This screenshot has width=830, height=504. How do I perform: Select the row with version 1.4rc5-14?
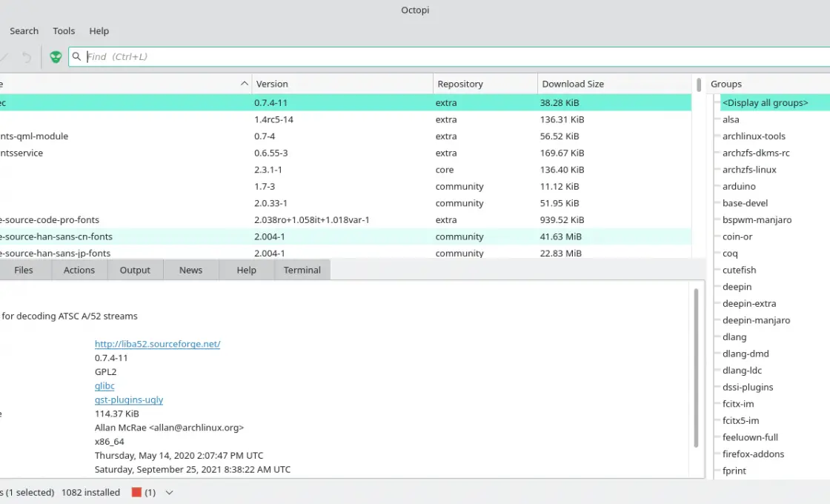pos(345,119)
